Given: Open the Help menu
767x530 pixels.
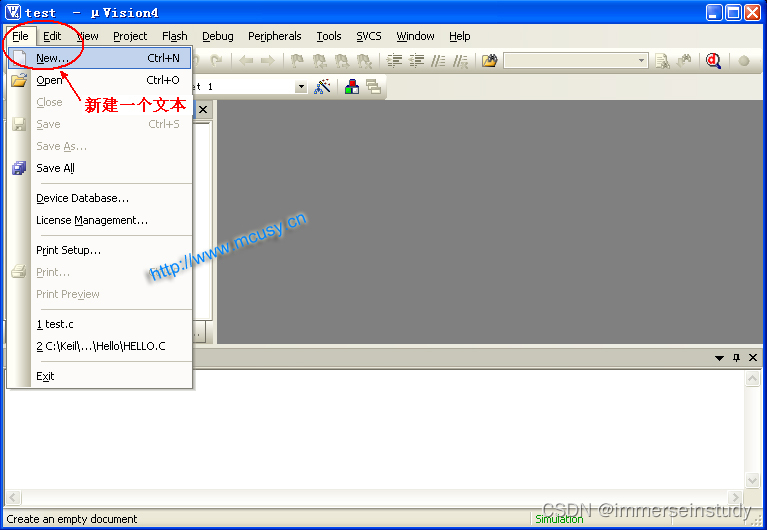Looking at the screenshot, I should [460, 36].
